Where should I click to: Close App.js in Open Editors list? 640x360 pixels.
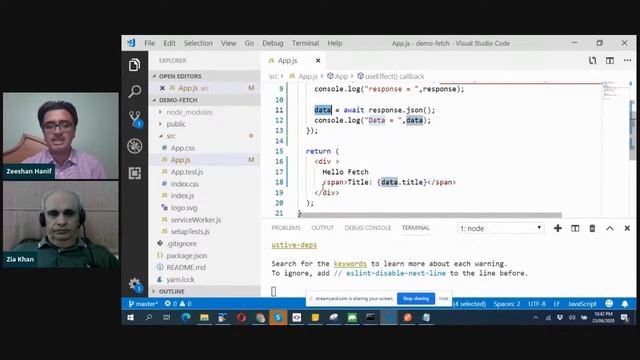tap(162, 88)
